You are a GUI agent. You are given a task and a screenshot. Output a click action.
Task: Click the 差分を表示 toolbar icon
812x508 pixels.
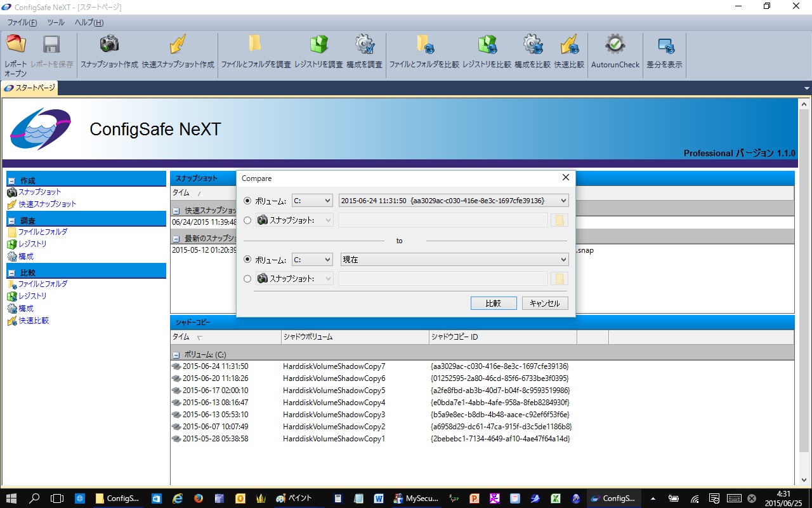click(665, 46)
